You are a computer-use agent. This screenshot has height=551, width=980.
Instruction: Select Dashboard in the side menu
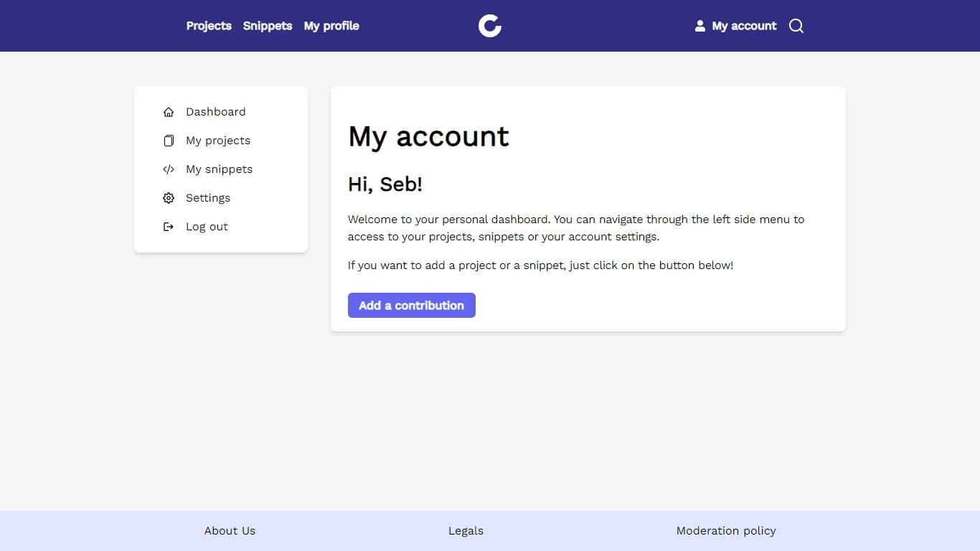[x=215, y=112]
